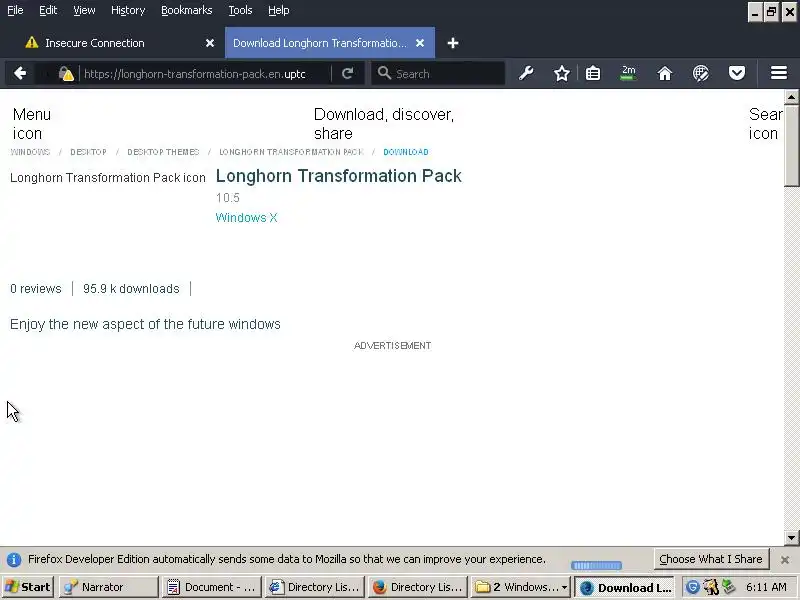Click the Download L... taskbar button
The image size is (800, 600).
point(624,587)
